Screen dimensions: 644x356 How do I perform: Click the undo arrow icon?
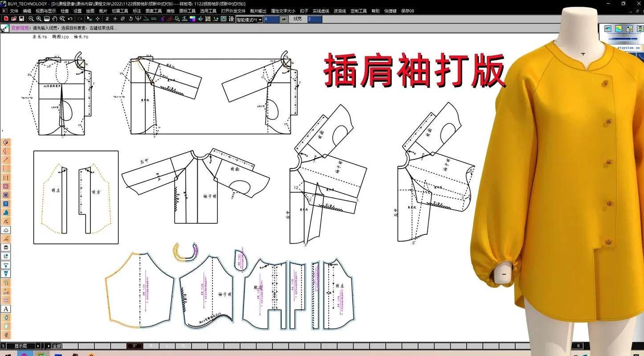tap(70, 19)
